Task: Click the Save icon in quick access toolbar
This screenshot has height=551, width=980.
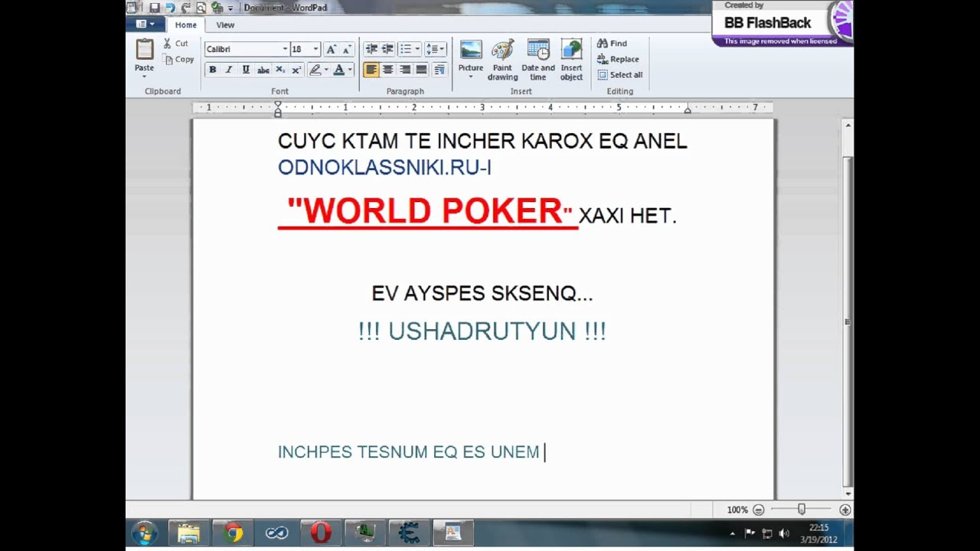Action: tap(155, 8)
